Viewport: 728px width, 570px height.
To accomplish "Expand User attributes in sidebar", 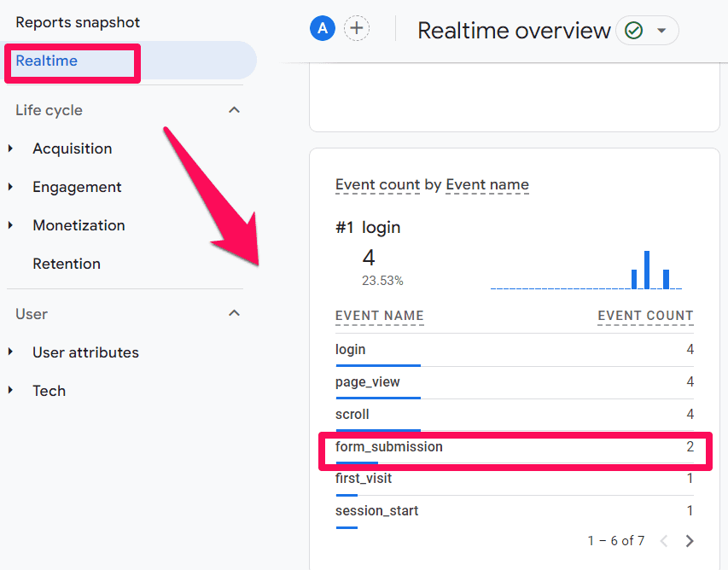I will point(85,352).
